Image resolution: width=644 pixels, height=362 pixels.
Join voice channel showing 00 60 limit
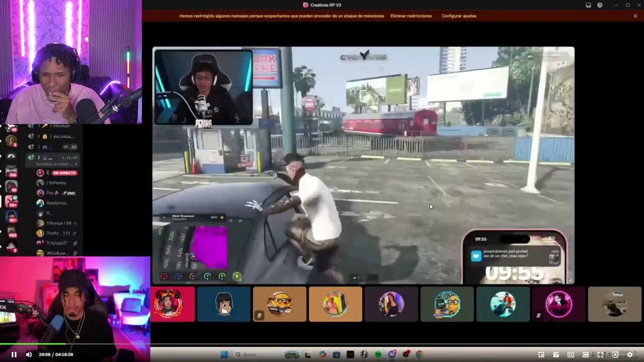click(x=53, y=147)
